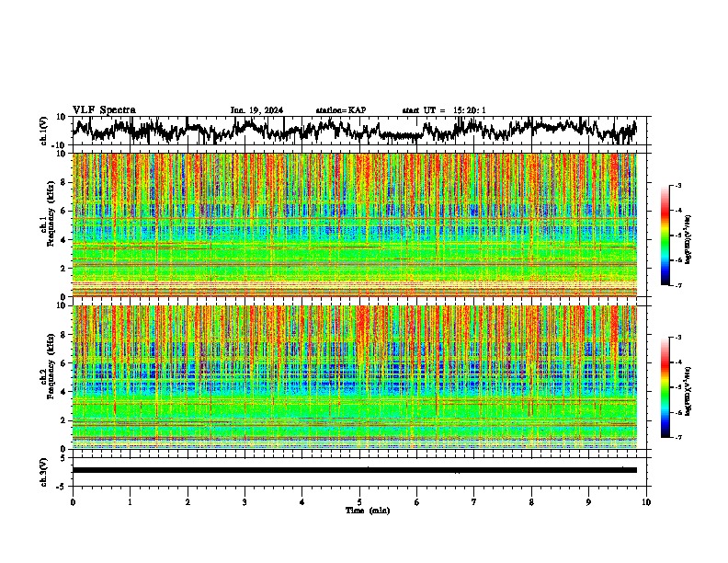Click the 5 minute tick label
The image size is (728, 563).
pyautogui.click(x=359, y=502)
